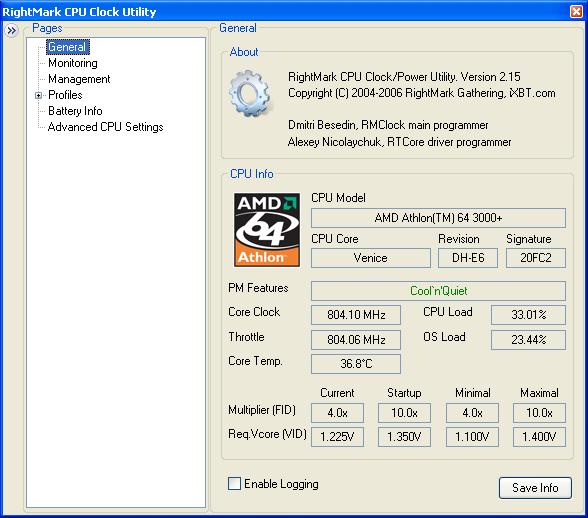Click the Maximal Multiplier 10.0x field
The image size is (588, 518).
539,413
